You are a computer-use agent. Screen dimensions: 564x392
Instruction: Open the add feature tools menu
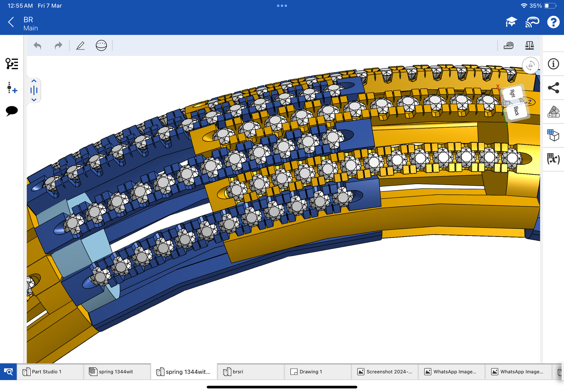click(x=12, y=88)
